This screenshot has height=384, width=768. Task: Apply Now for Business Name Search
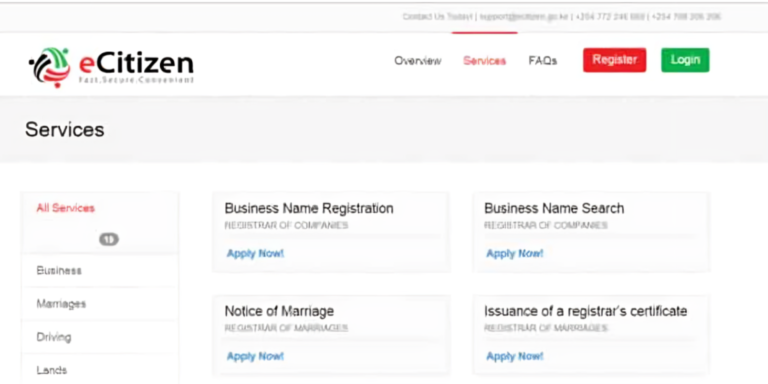(515, 253)
